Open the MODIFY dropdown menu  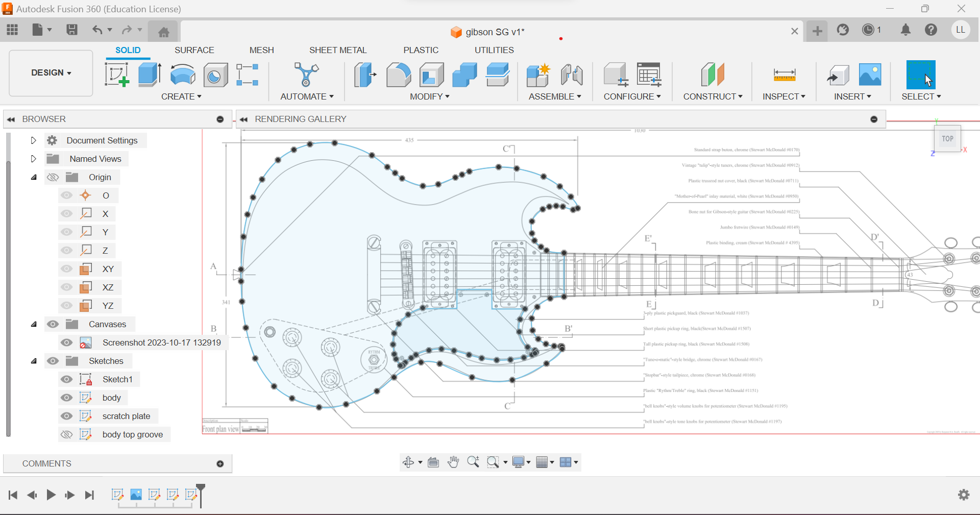(430, 96)
